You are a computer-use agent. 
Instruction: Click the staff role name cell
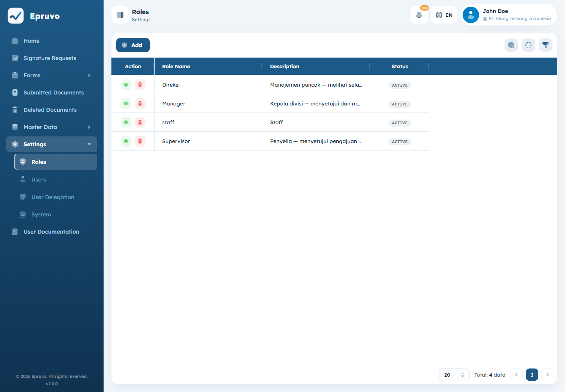tap(208, 122)
